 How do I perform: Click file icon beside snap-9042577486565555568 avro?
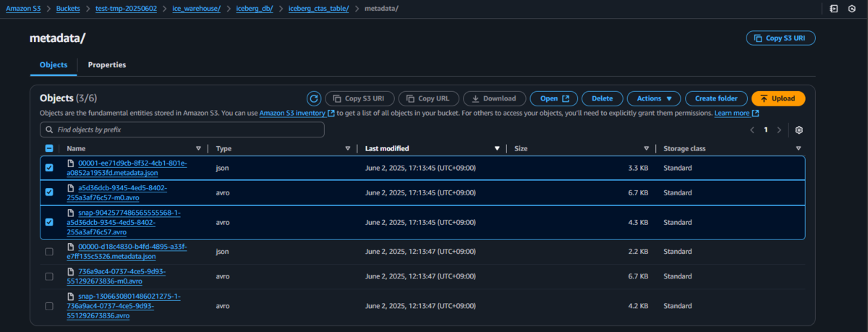(x=71, y=213)
